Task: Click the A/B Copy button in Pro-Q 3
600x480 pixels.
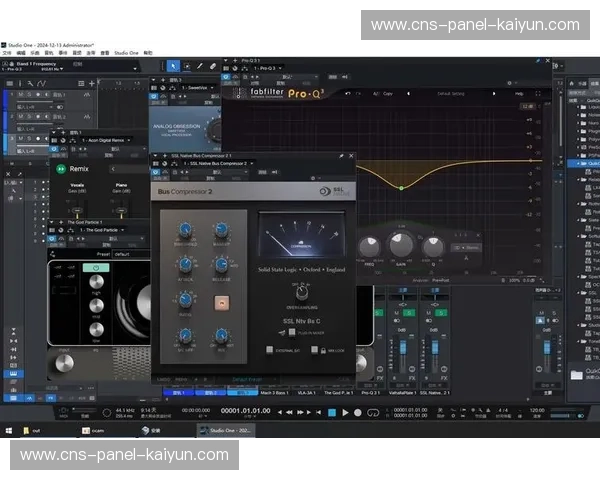Action: (382, 93)
